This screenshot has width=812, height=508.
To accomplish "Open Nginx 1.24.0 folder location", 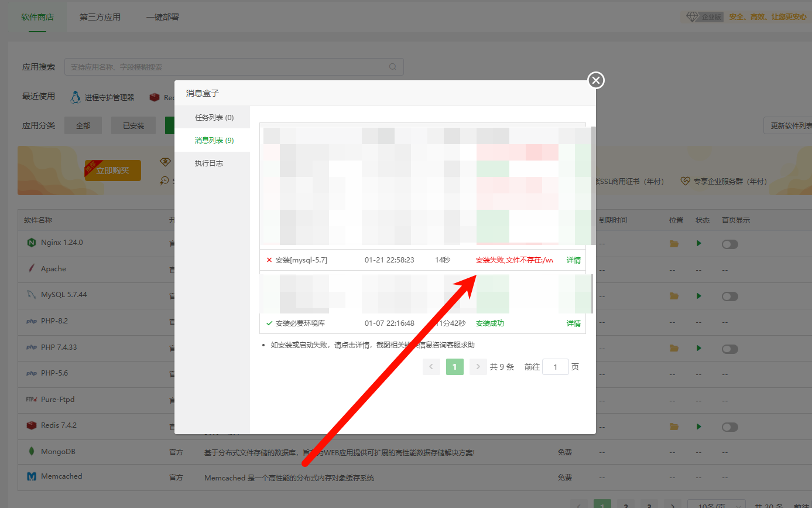I will 674,244.
